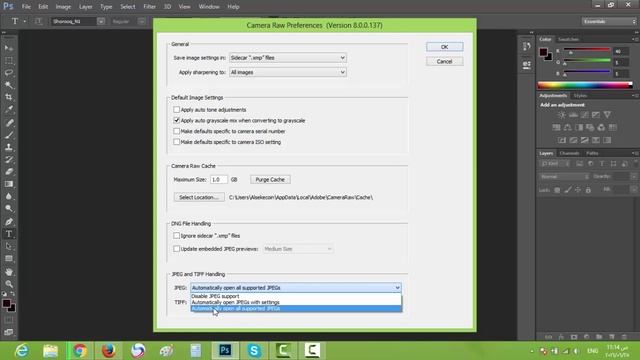Enable Update embedded JPEG previews
This screenshot has width=640, height=360.
(x=176, y=249)
